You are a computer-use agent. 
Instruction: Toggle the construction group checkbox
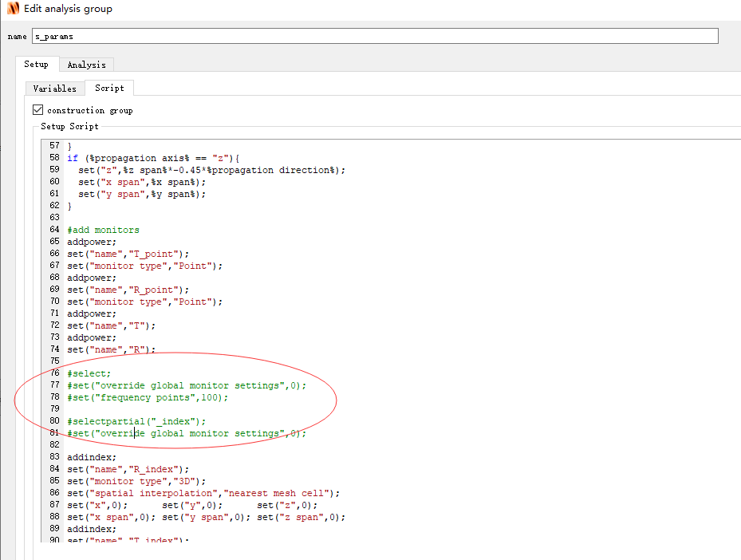[x=37, y=109]
